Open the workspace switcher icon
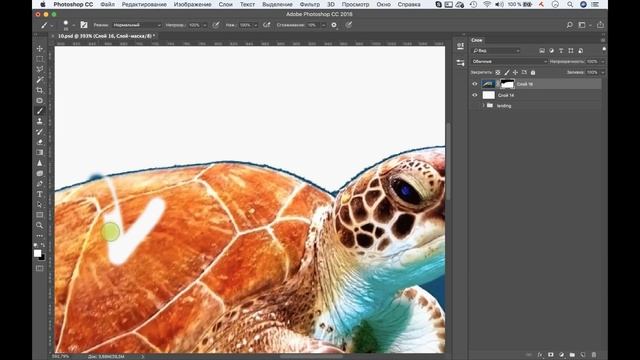 (x=582, y=25)
